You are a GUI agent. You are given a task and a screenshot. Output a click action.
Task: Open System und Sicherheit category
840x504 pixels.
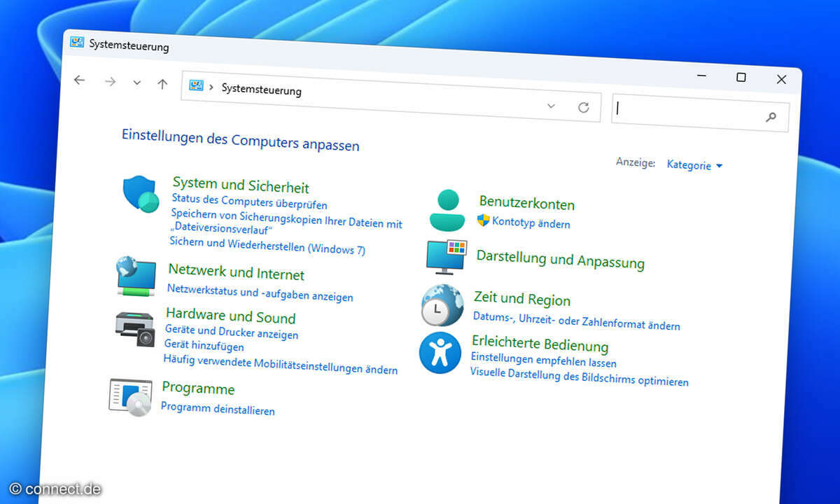point(241,185)
